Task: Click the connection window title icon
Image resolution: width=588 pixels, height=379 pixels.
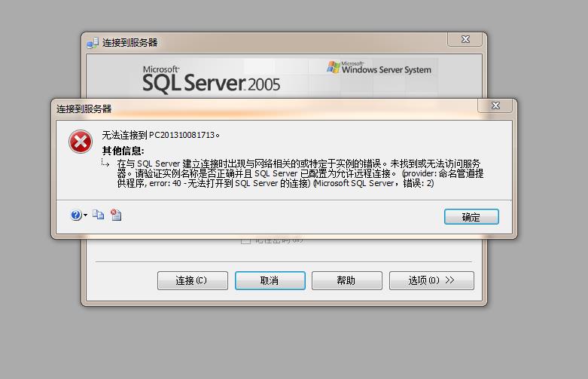Action: [93, 43]
